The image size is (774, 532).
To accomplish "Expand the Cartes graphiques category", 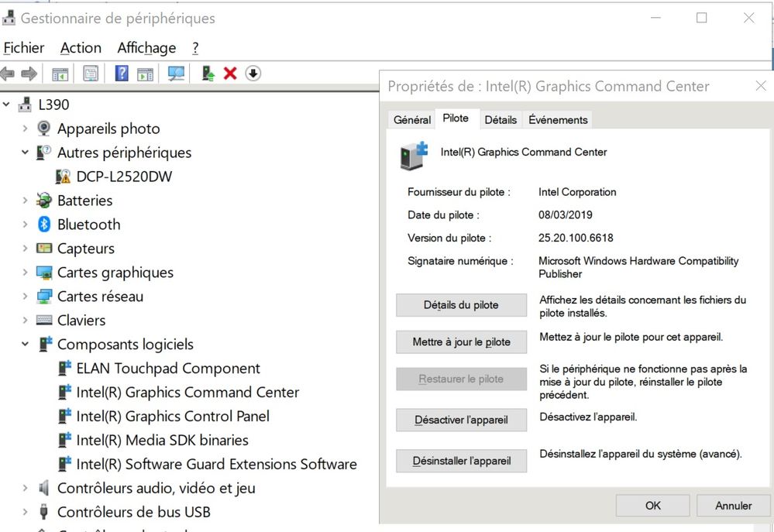I will click(25, 273).
